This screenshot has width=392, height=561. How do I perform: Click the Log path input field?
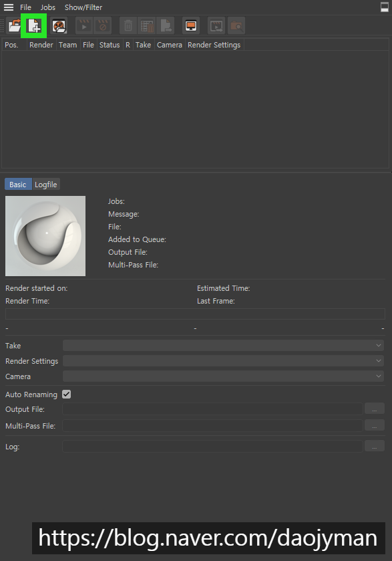[212, 447]
